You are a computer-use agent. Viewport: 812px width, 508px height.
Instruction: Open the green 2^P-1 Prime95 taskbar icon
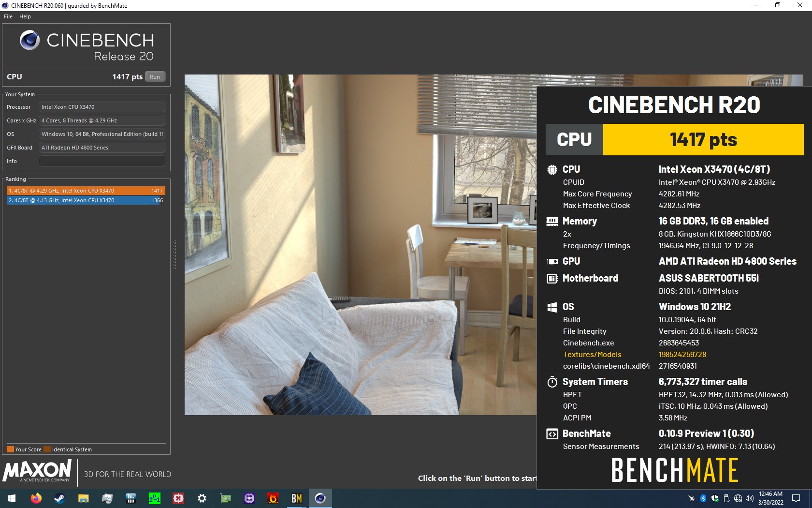154,498
